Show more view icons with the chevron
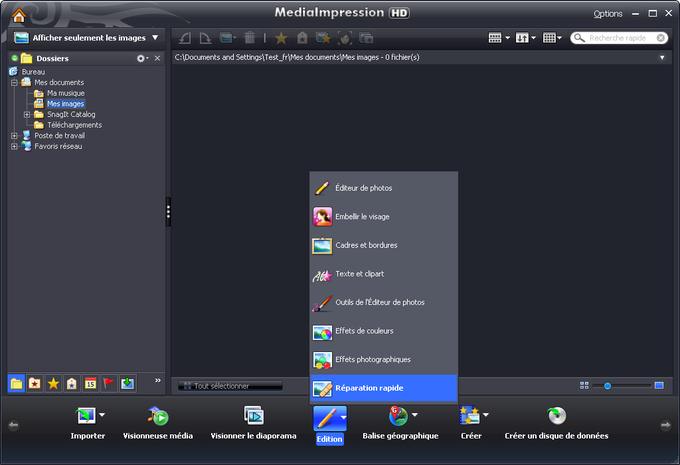The image size is (680, 465). pyautogui.click(x=158, y=380)
